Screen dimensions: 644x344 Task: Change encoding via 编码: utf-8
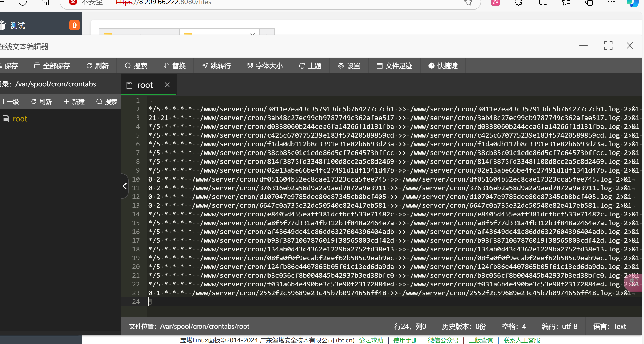click(560, 327)
